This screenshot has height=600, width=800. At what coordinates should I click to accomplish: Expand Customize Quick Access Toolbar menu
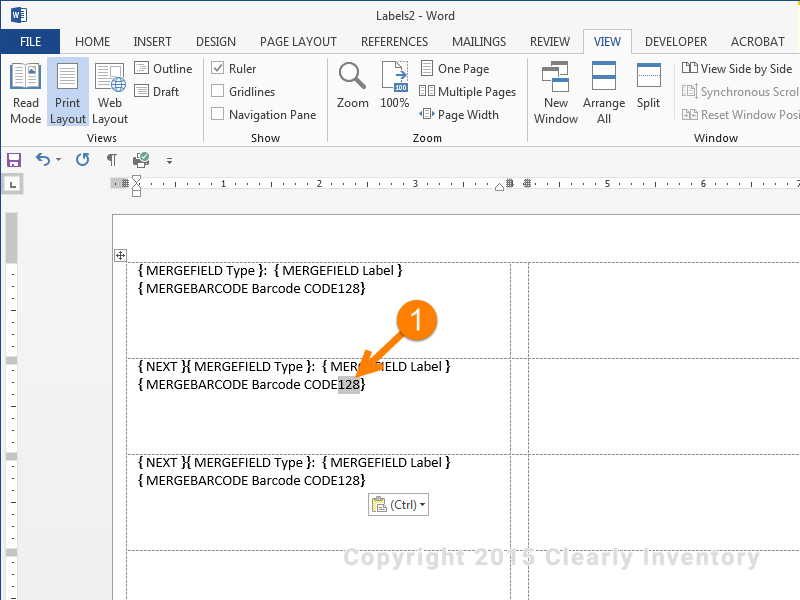pyautogui.click(x=169, y=161)
